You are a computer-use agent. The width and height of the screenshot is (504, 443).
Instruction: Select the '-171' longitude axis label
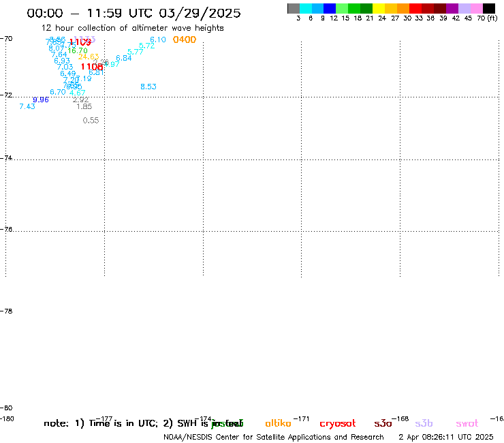pyautogui.click(x=301, y=419)
